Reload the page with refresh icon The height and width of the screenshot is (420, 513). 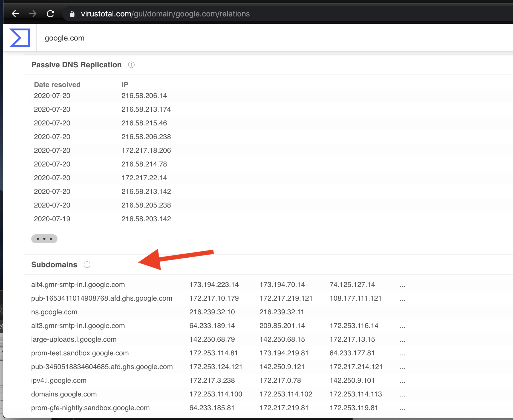pyautogui.click(x=51, y=14)
